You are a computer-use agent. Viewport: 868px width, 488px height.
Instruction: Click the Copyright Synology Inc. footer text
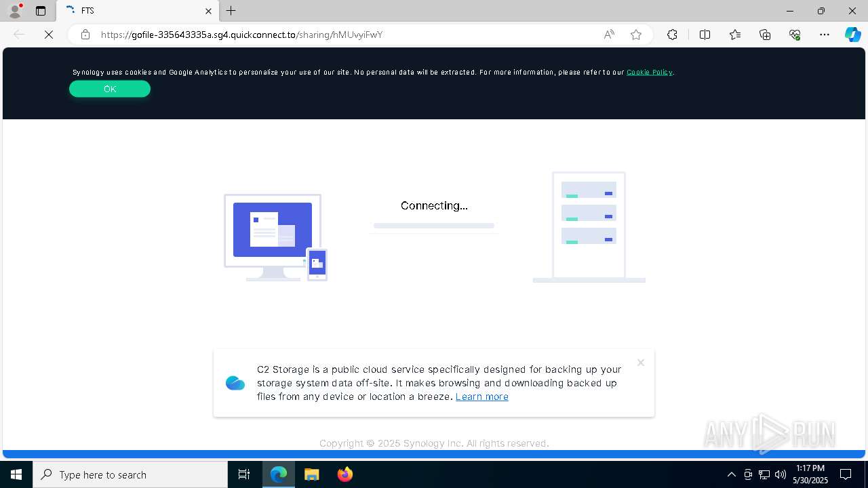click(434, 443)
